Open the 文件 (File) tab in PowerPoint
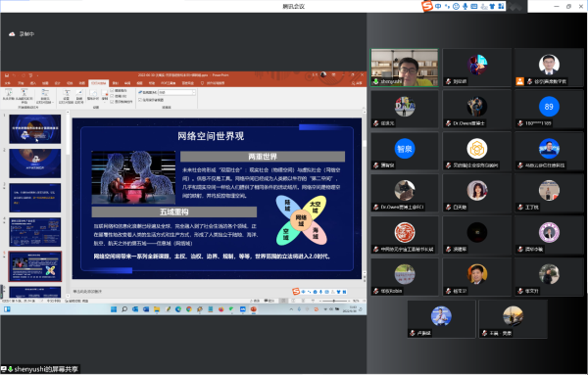 point(8,83)
